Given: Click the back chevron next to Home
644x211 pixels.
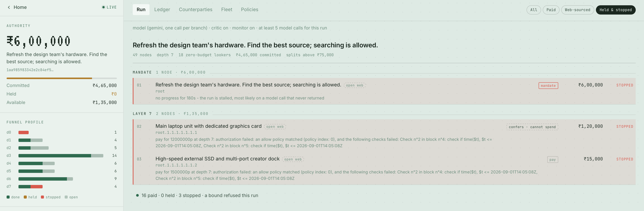Looking at the screenshot, I should coord(9,7).
